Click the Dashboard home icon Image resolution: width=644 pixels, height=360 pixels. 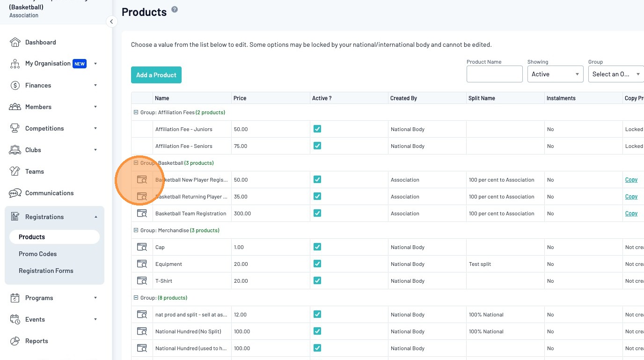(x=15, y=42)
